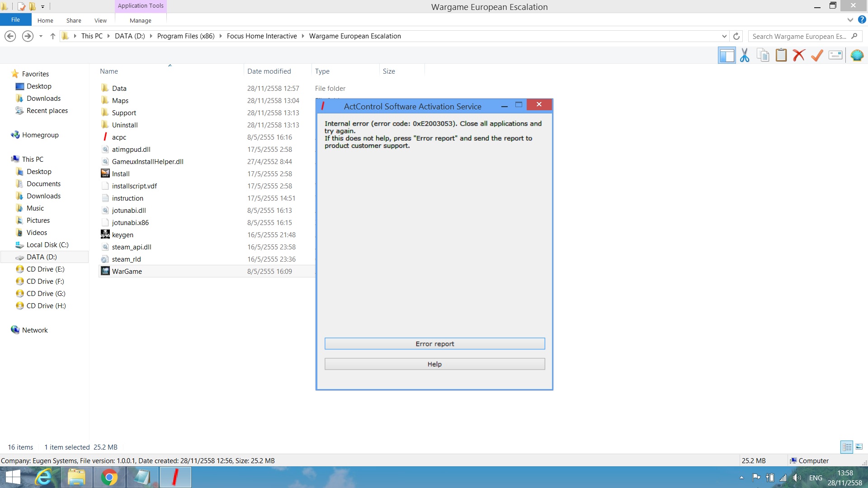Switch to Details view in status bar
The height and width of the screenshot is (488, 868).
847,447
